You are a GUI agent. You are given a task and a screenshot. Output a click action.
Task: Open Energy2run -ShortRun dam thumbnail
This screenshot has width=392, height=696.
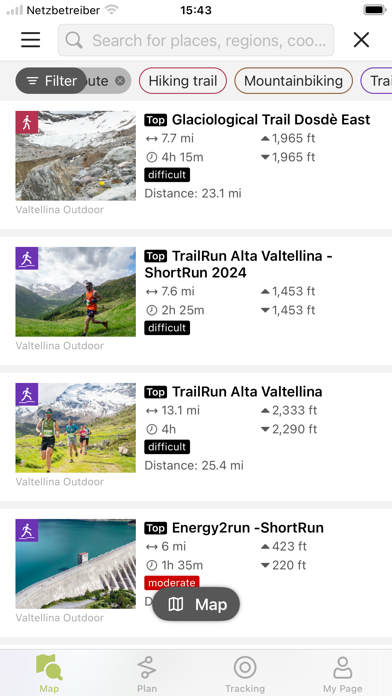click(x=75, y=564)
